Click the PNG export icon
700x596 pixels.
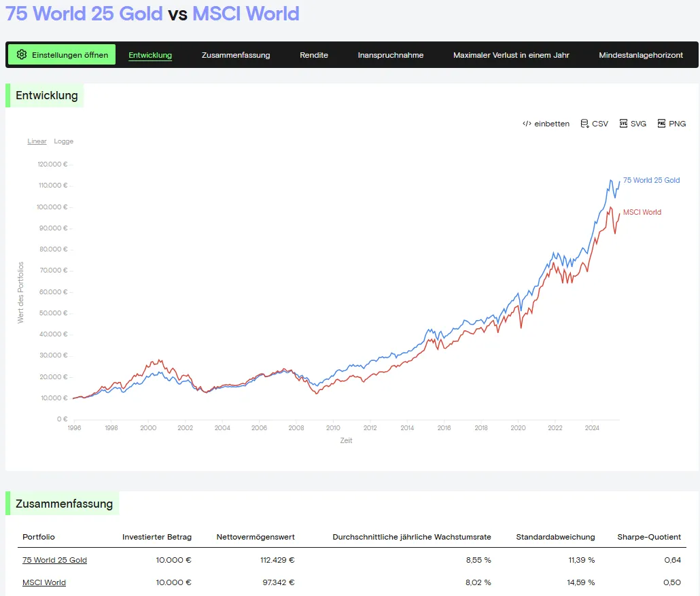click(x=661, y=124)
